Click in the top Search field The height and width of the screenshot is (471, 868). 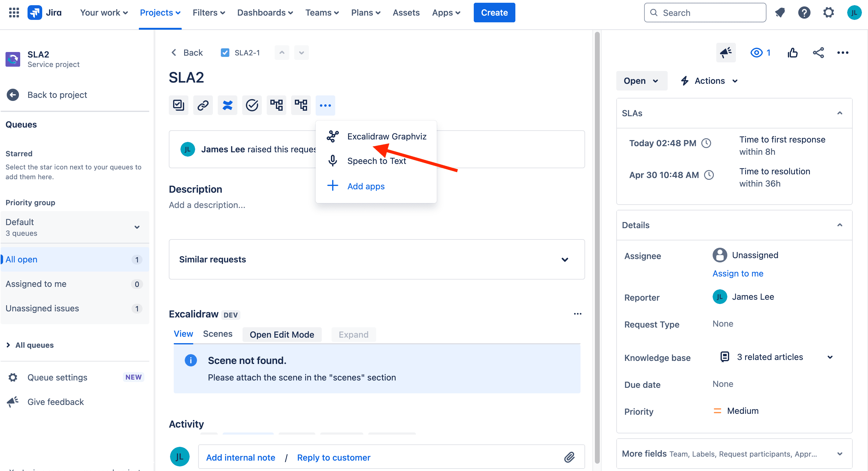tap(705, 13)
